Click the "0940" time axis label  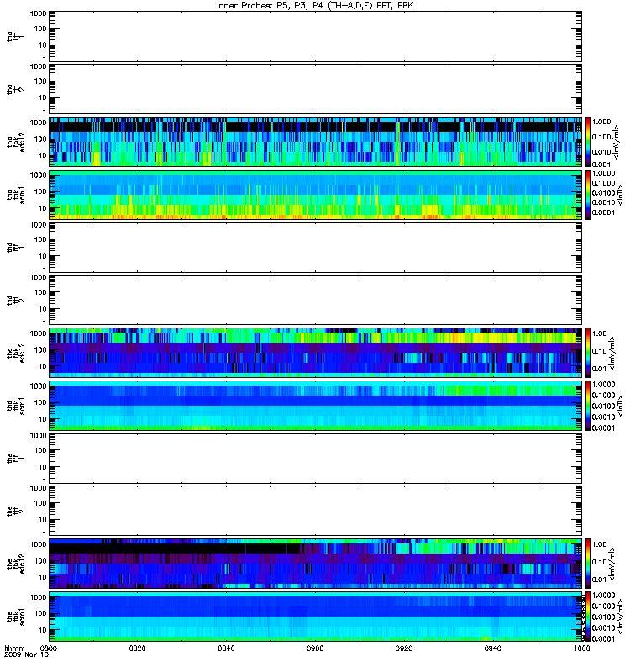[x=492, y=648]
